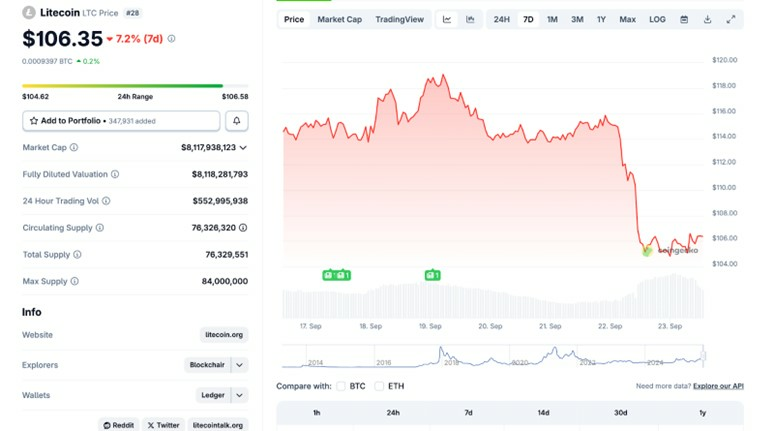Screen dimensions: 774x431
Task: Switch to candlestick chart icon
Action: [x=470, y=20]
